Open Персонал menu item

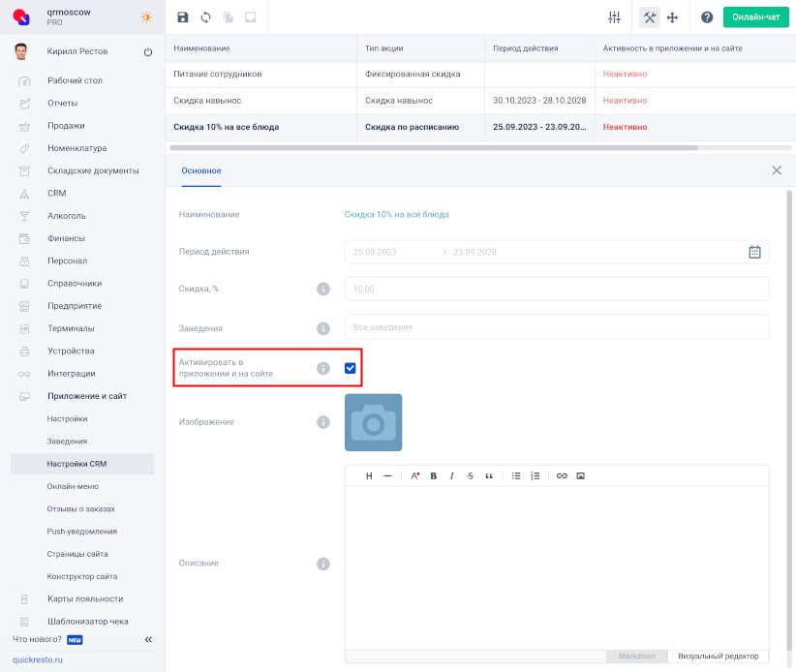click(x=68, y=260)
